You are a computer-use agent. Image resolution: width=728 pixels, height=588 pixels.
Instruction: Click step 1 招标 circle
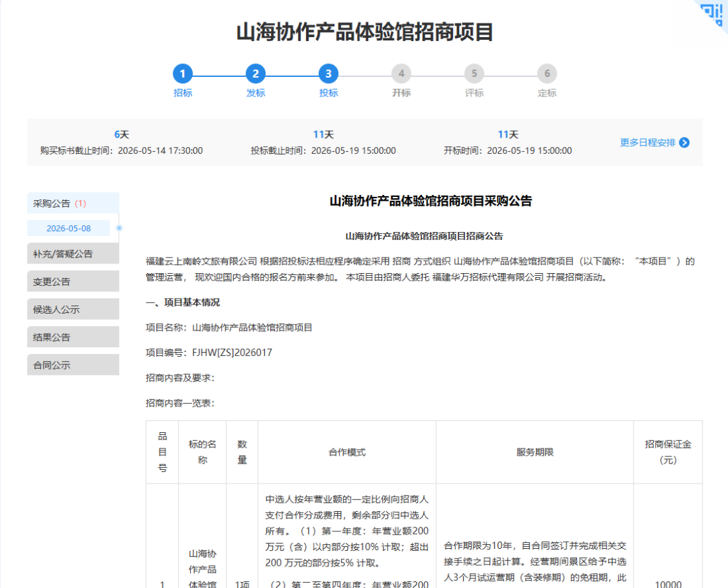(183, 73)
